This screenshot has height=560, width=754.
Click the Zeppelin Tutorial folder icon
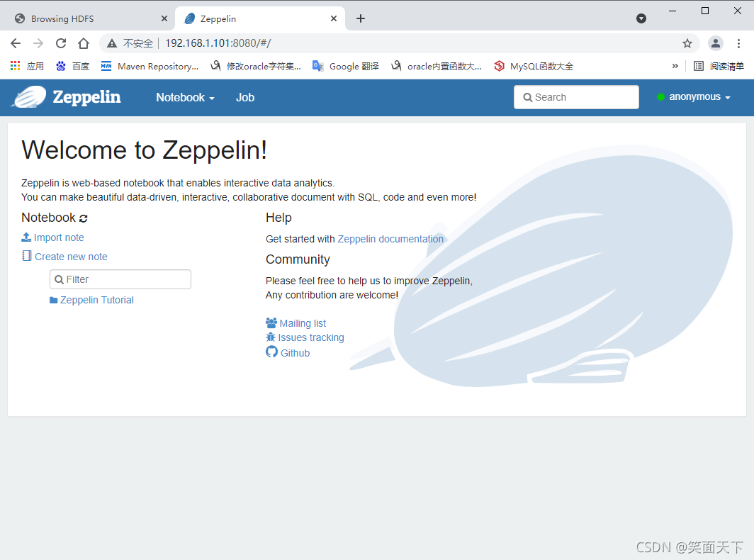pos(53,300)
